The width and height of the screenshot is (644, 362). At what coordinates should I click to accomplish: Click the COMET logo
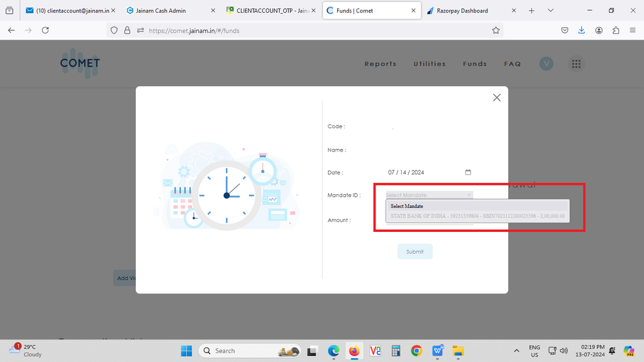80,63
